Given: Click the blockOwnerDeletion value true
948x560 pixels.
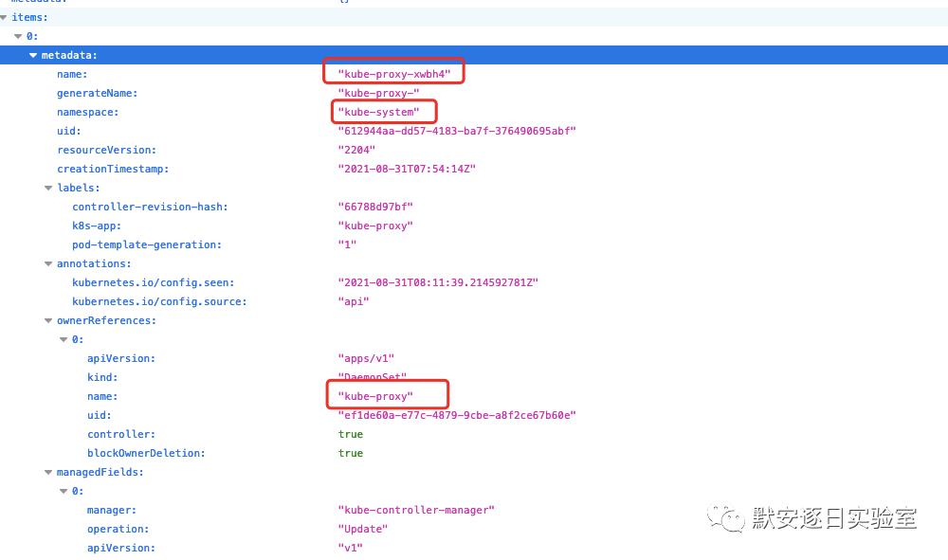Looking at the screenshot, I should point(351,453).
